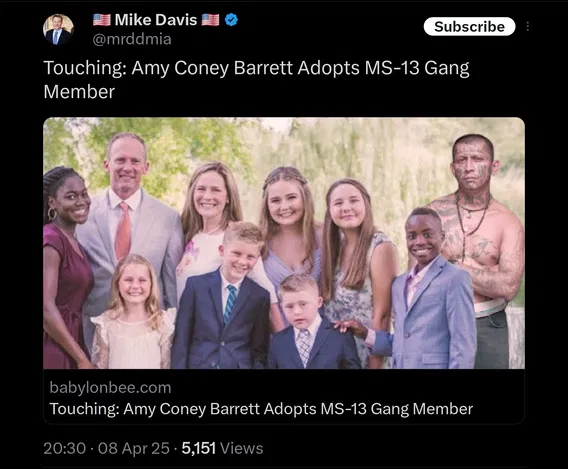Open the article preview family photo

point(284,243)
